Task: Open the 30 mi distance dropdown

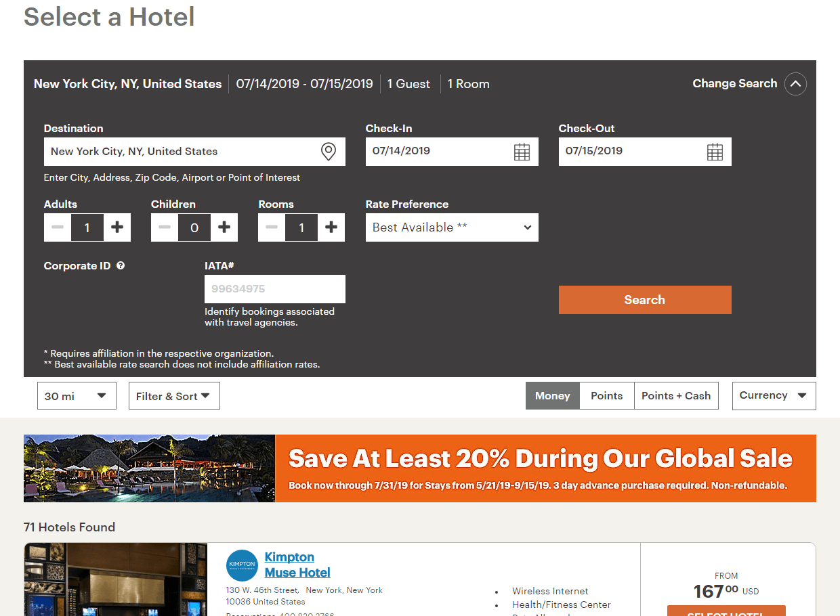Action: pyautogui.click(x=77, y=396)
